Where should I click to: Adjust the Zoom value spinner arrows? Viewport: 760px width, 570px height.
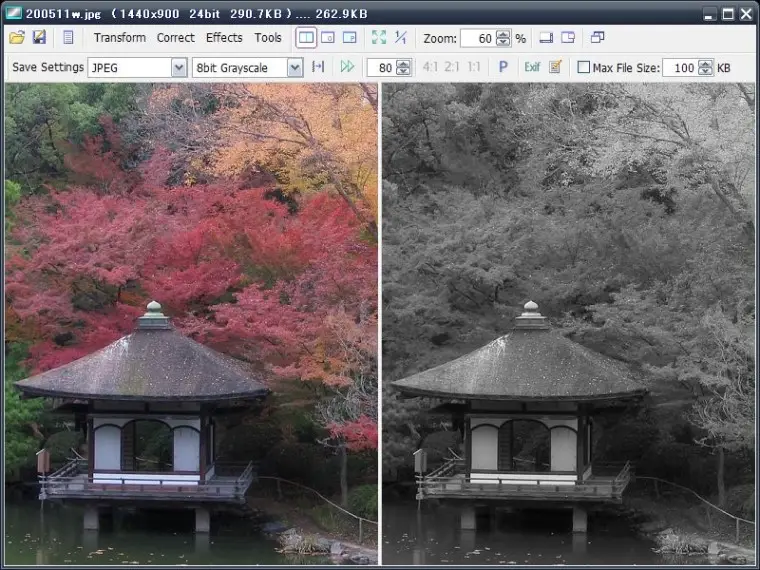(504, 38)
